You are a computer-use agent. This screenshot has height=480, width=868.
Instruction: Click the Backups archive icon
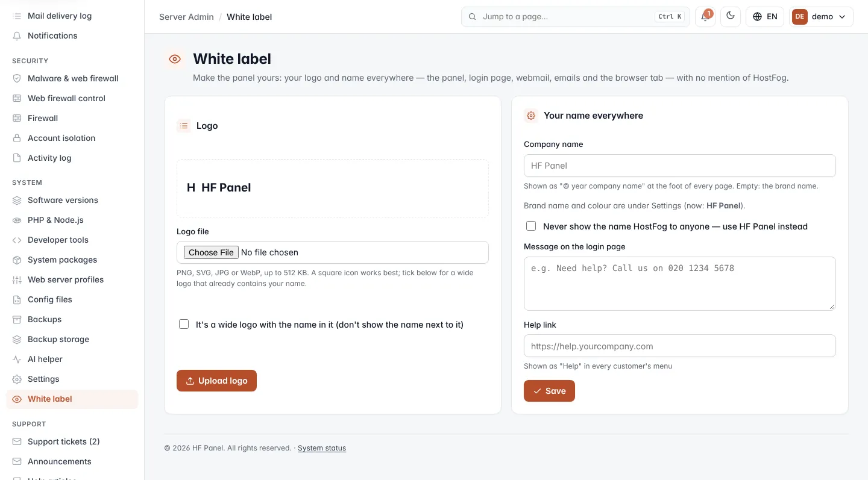point(17,319)
